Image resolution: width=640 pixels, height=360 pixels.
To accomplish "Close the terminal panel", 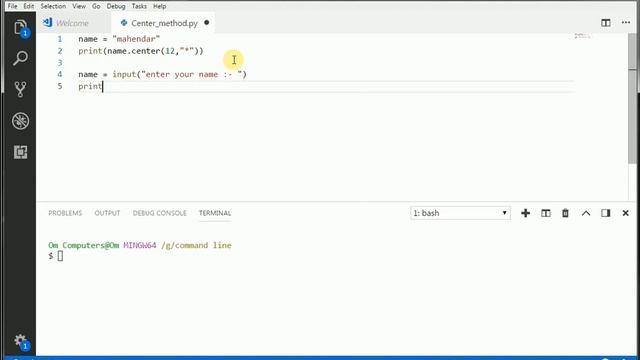I will (625, 213).
